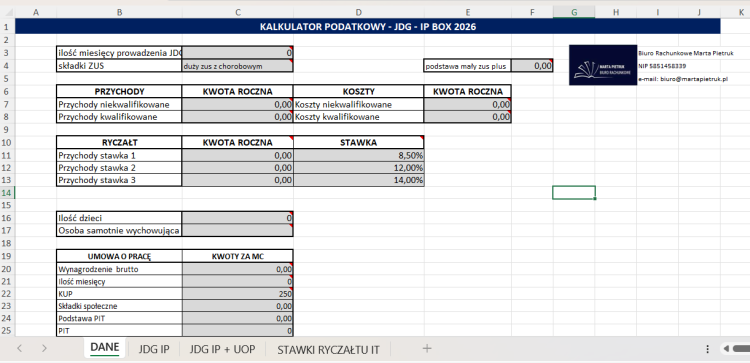This screenshot has height=363, width=750.
Task: Select the PRZYCHODY header cell
Action: 119,91
